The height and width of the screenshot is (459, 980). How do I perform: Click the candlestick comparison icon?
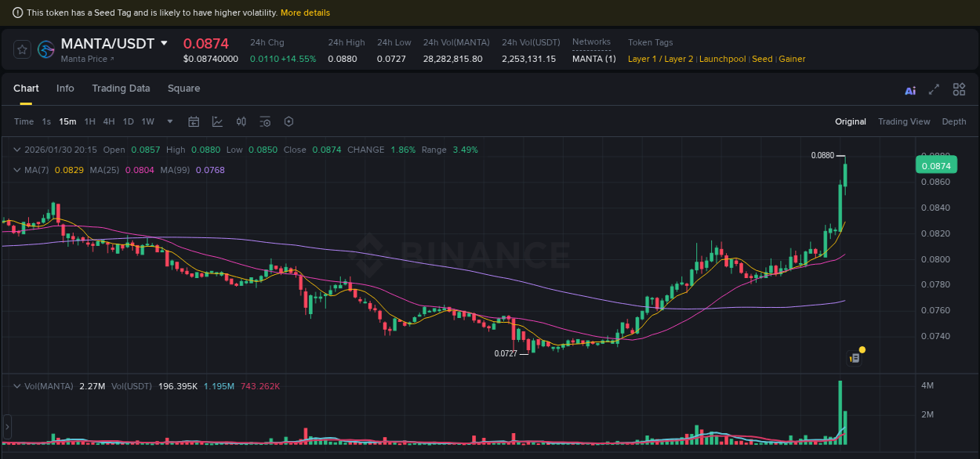pyautogui.click(x=241, y=121)
